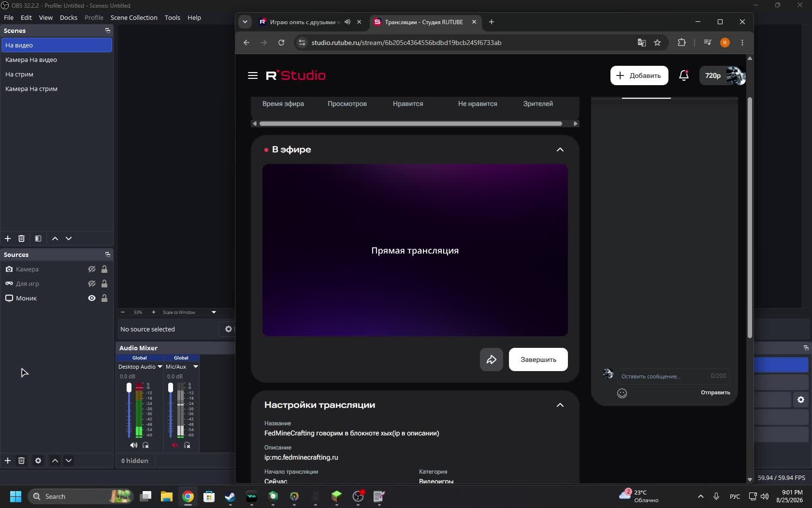Switch to Играю опять с друзьями tab
This screenshot has height=508, width=812.
[304, 22]
